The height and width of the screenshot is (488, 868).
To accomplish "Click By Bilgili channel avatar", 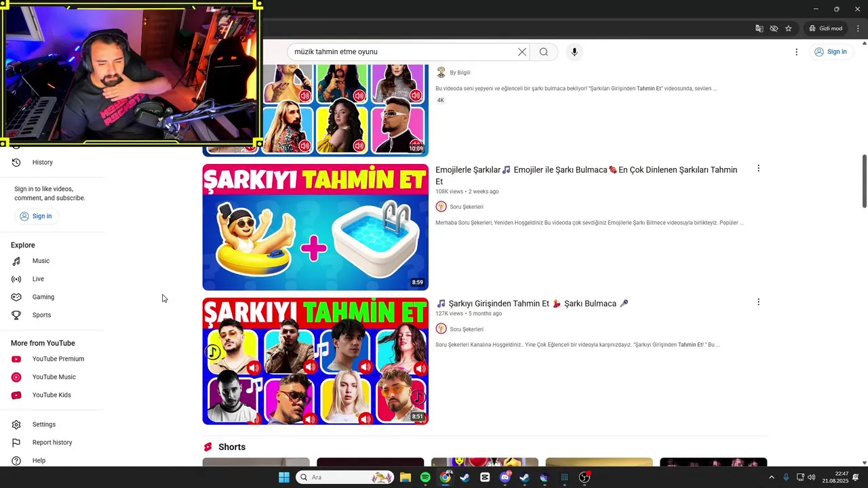I will click(441, 73).
